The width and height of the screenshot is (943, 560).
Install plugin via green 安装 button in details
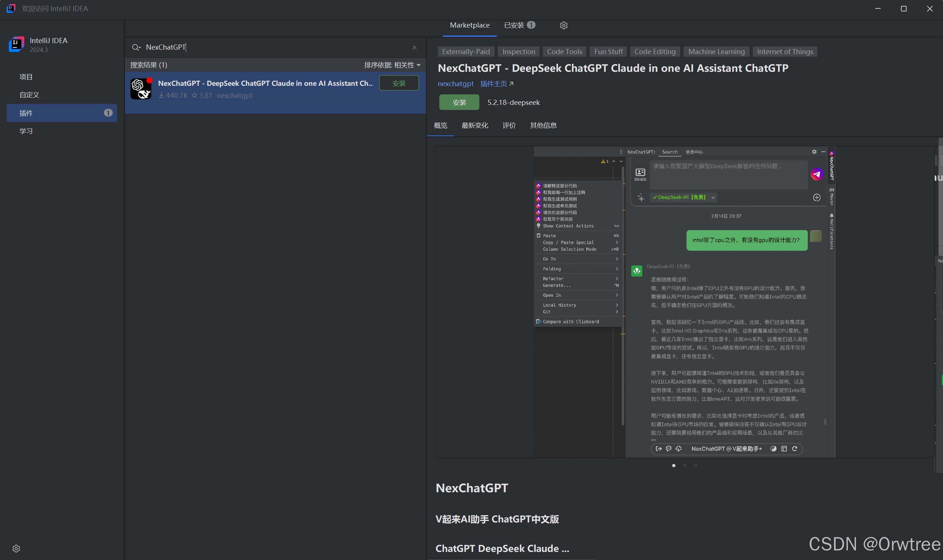459,102
